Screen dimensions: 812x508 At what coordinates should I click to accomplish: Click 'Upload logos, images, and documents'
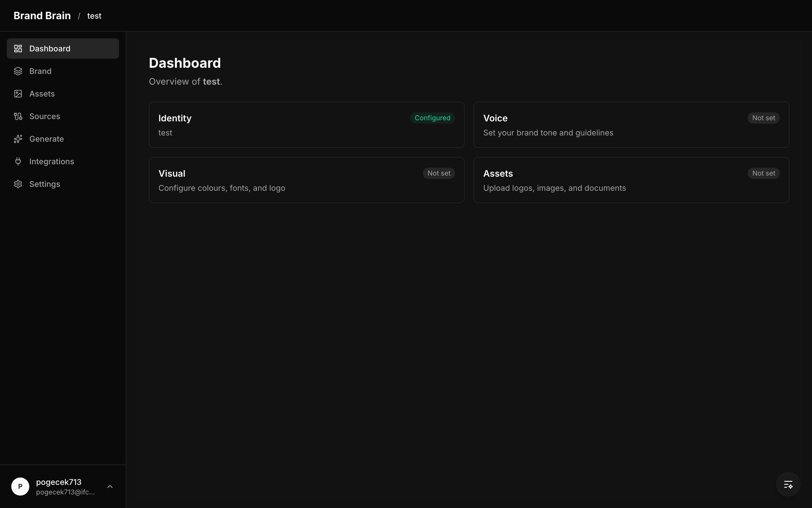[x=555, y=188]
